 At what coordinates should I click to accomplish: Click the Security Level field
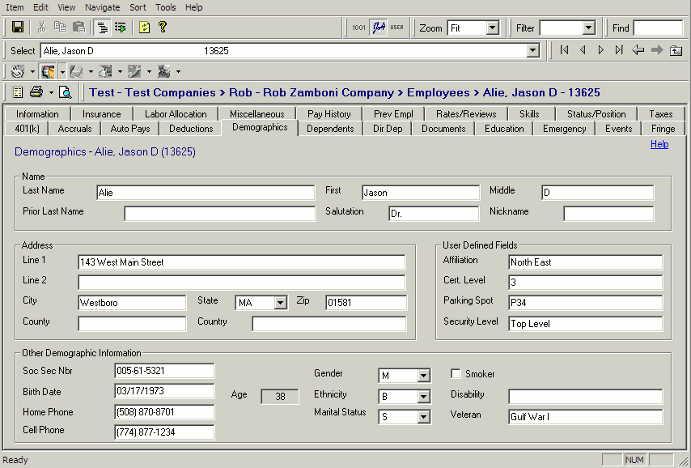585,323
